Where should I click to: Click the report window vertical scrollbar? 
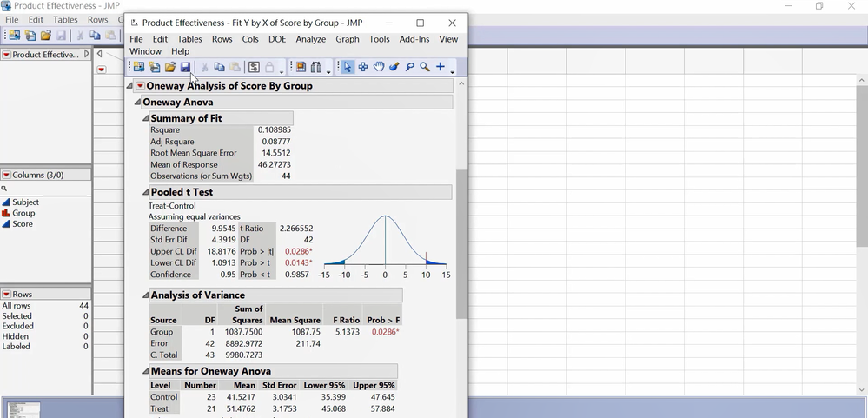461,243
